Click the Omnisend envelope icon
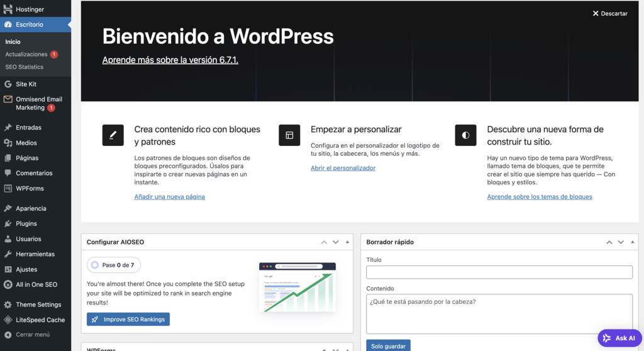Viewport: 644px width, 351px height. (8, 99)
